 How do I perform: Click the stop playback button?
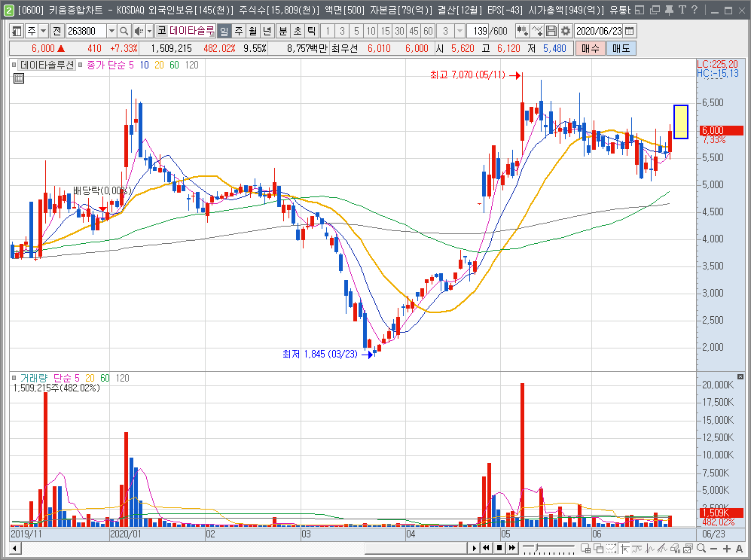[x=499, y=548]
